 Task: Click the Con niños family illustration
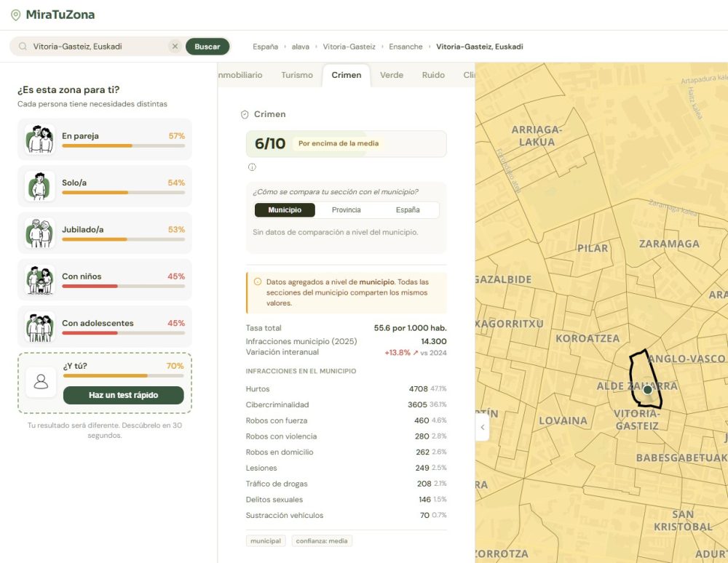[x=39, y=280]
